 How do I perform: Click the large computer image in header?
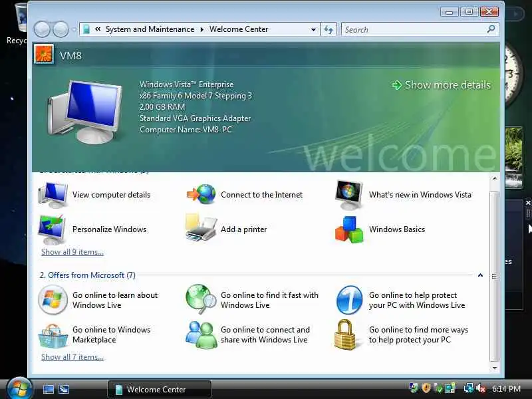85,112
